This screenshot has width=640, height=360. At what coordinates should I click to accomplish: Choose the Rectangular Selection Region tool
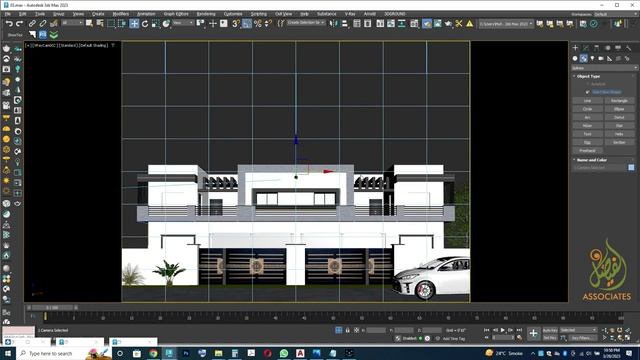click(x=111, y=24)
